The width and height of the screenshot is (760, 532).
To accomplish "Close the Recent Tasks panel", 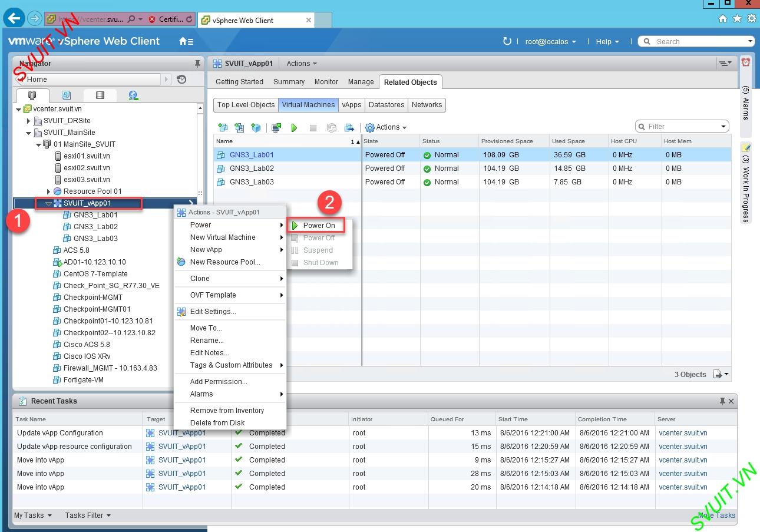I will coord(731,401).
